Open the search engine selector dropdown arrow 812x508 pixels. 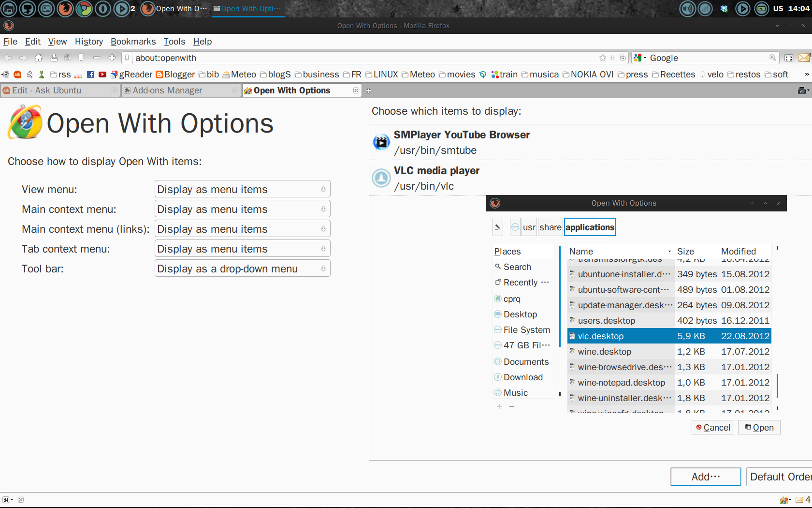pos(645,58)
